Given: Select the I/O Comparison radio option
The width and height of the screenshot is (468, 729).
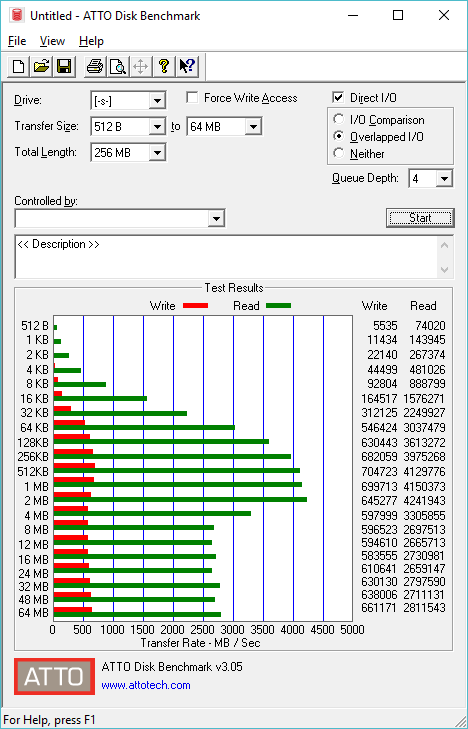Looking at the screenshot, I should tap(339, 119).
